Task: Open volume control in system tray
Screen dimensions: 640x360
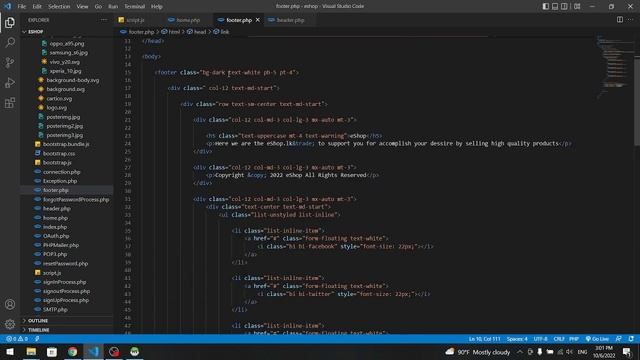Action: click(570, 352)
